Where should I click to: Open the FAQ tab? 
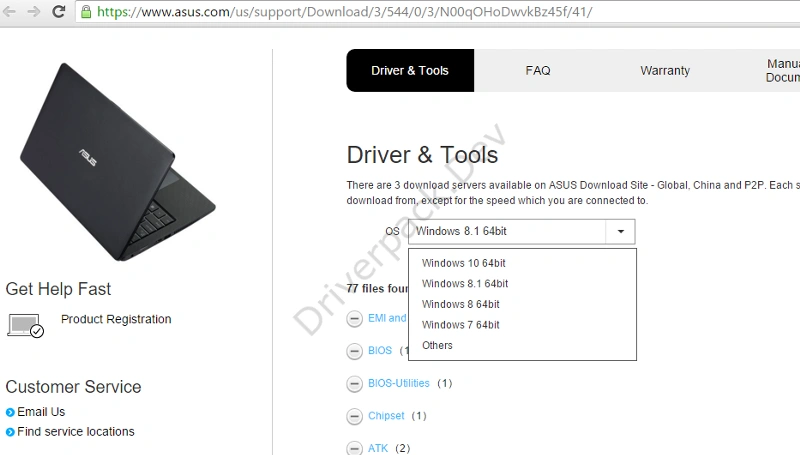pos(538,70)
